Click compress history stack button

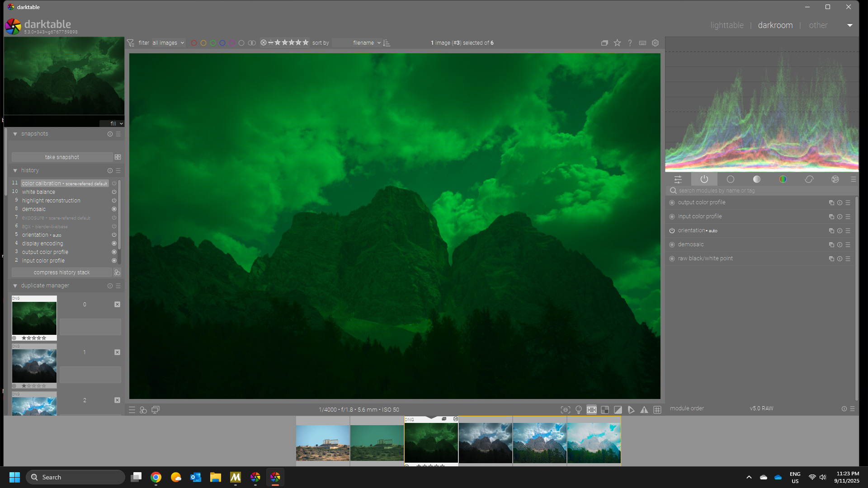click(61, 272)
